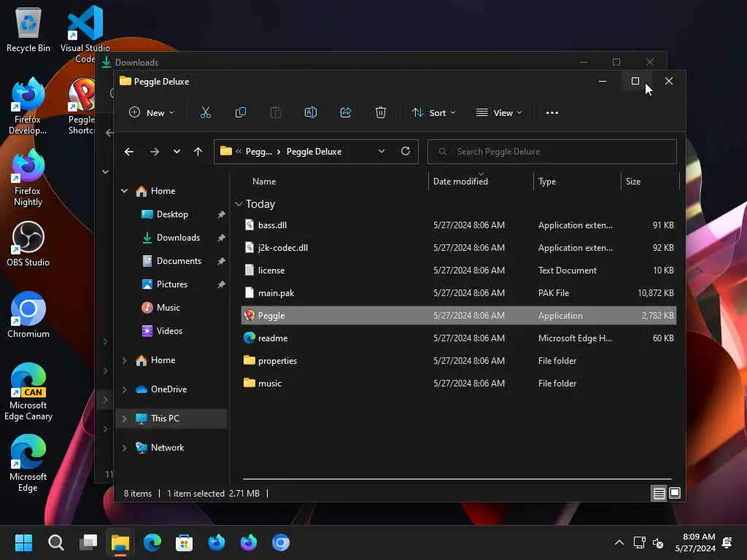Open recent locations dropdown chevron
Viewport: 747px width, 560px height.
coord(177,152)
